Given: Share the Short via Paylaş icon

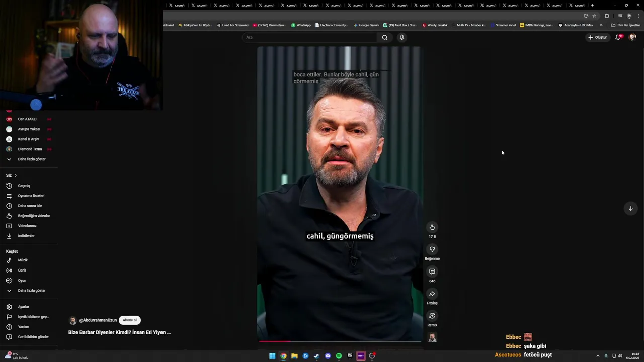Looking at the screenshot, I should (432, 294).
